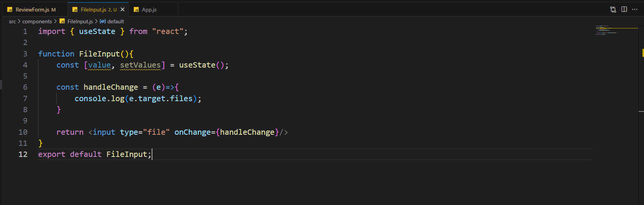Click the useState import on line 1

(97, 31)
